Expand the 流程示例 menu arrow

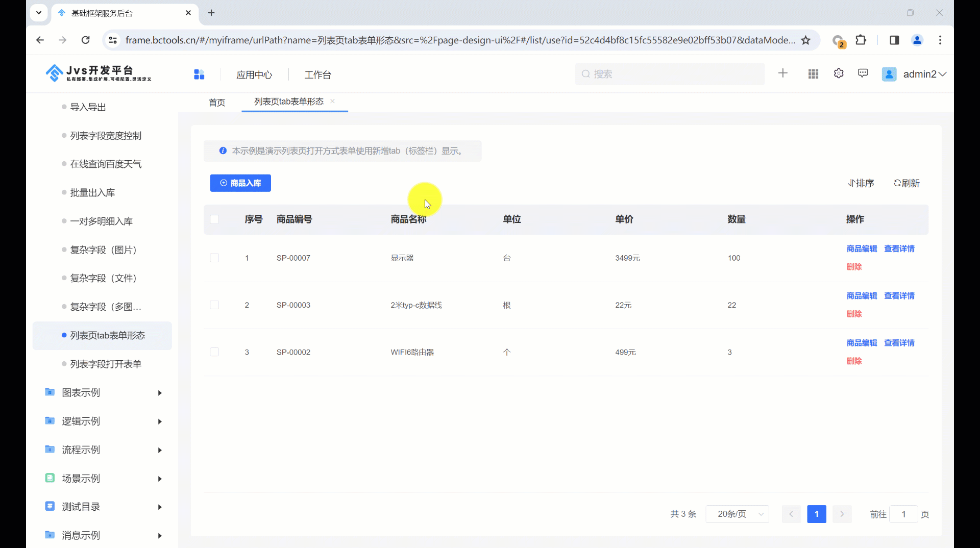pyautogui.click(x=160, y=450)
